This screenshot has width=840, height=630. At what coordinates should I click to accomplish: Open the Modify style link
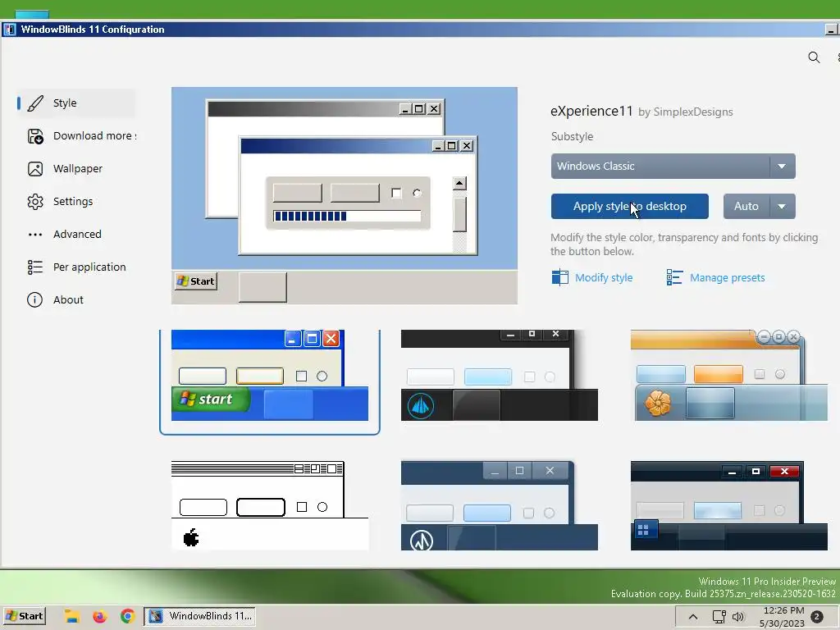603,277
